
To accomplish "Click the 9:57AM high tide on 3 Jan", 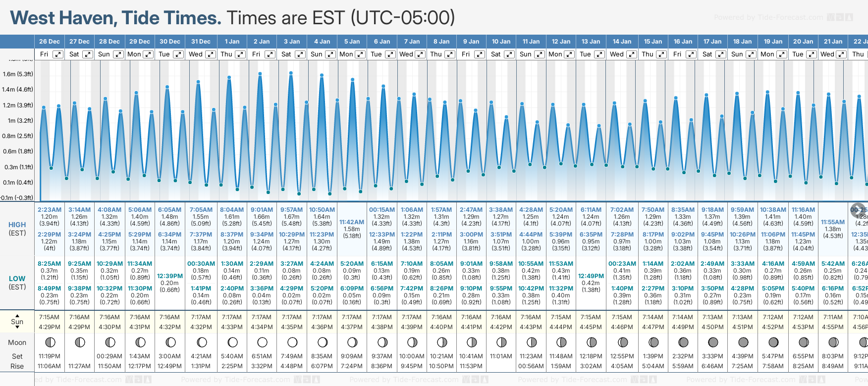I will 291,210.
